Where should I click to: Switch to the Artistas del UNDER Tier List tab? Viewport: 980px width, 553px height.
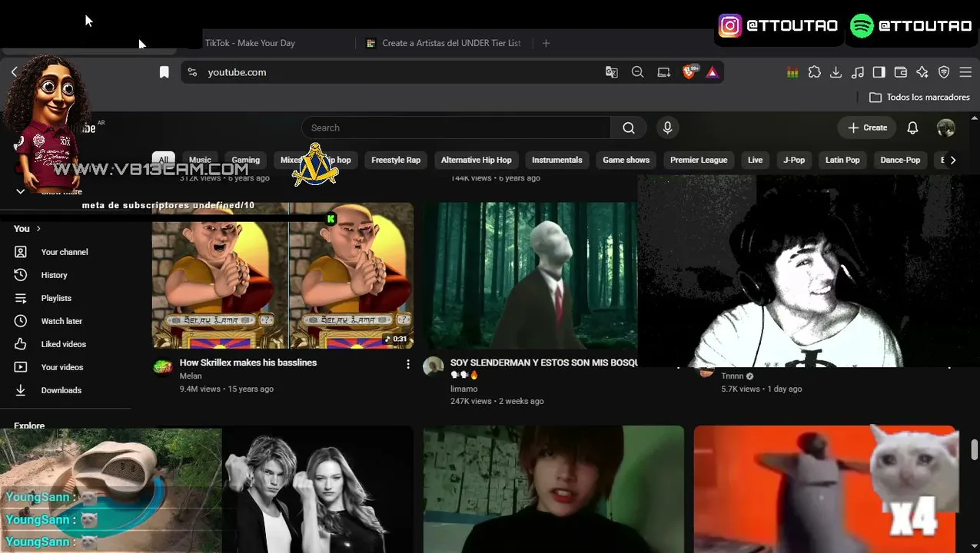pyautogui.click(x=444, y=43)
